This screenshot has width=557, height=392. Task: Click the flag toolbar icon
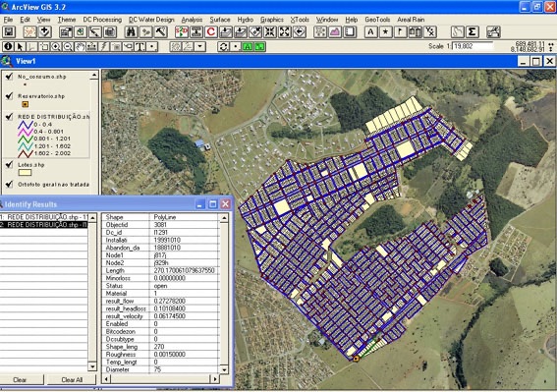401,32
